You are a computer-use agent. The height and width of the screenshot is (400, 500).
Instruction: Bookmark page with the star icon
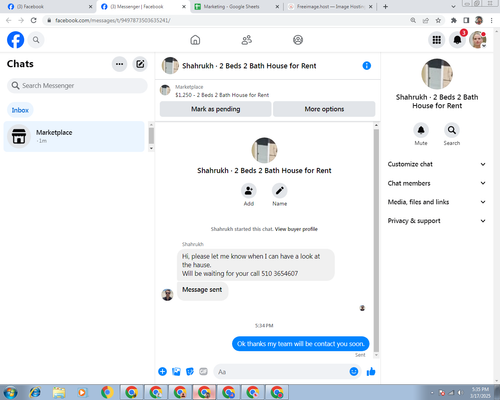pos(438,20)
